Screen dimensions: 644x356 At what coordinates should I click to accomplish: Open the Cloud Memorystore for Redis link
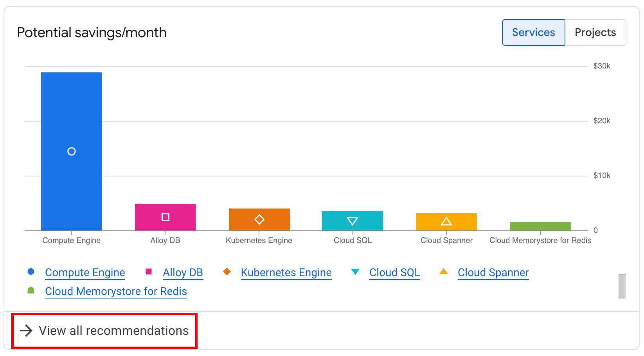pyautogui.click(x=116, y=291)
